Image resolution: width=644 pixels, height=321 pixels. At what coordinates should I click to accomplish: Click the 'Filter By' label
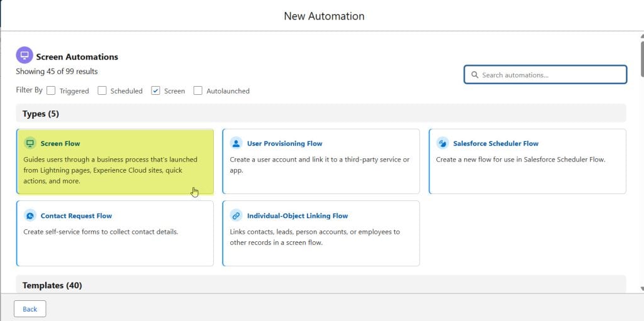tap(29, 90)
